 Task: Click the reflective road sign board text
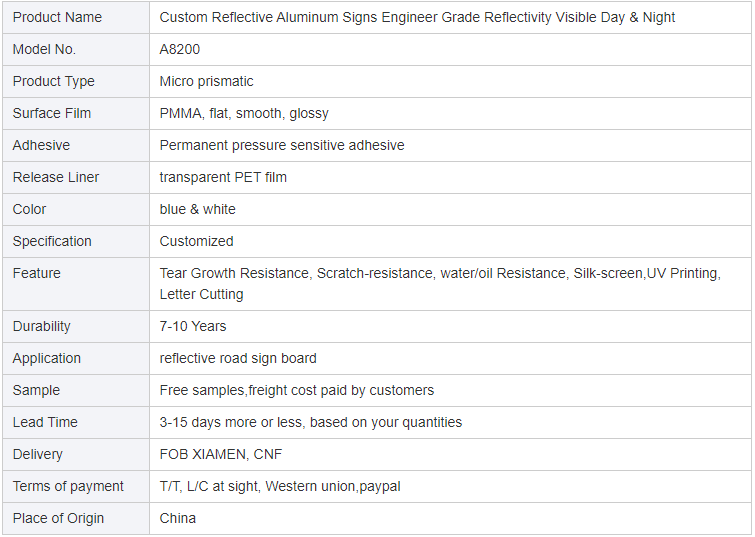[238, 358]
